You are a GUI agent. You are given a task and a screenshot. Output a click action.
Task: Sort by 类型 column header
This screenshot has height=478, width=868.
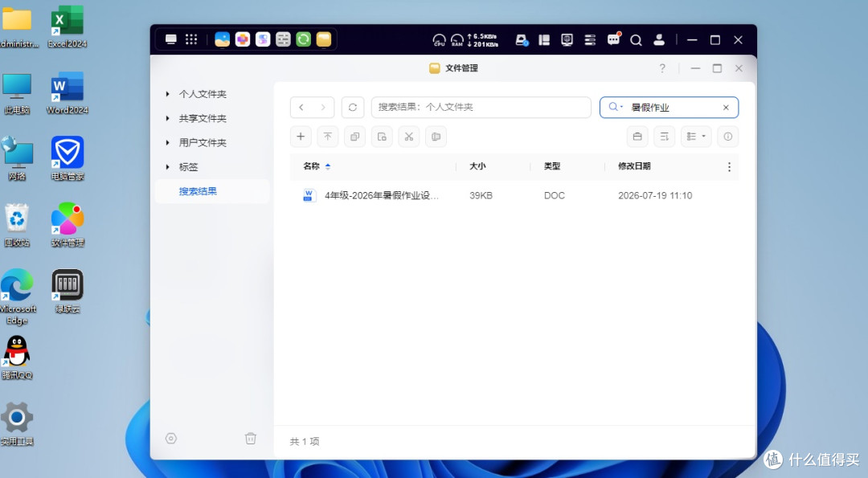point(552,166)
